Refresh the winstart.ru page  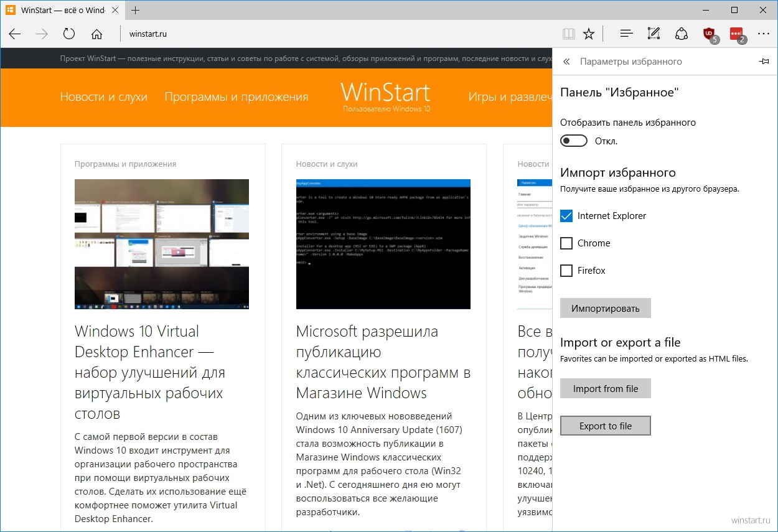pos(69,34)
